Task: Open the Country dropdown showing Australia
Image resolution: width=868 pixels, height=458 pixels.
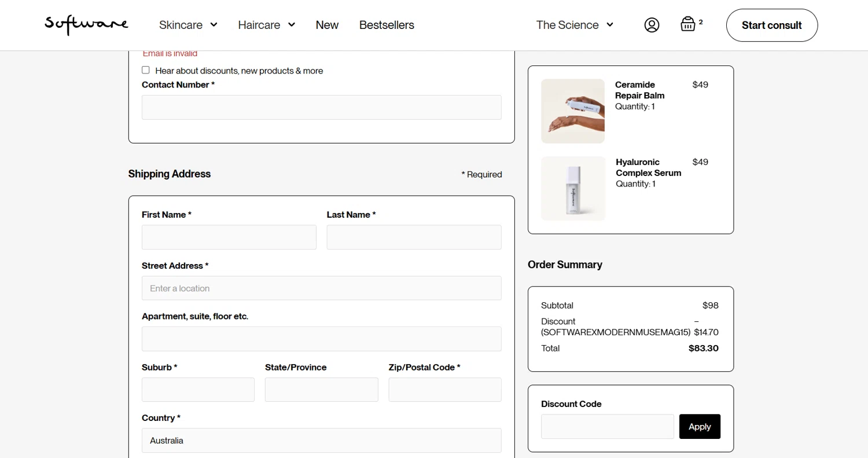Action: coord(322,440)
